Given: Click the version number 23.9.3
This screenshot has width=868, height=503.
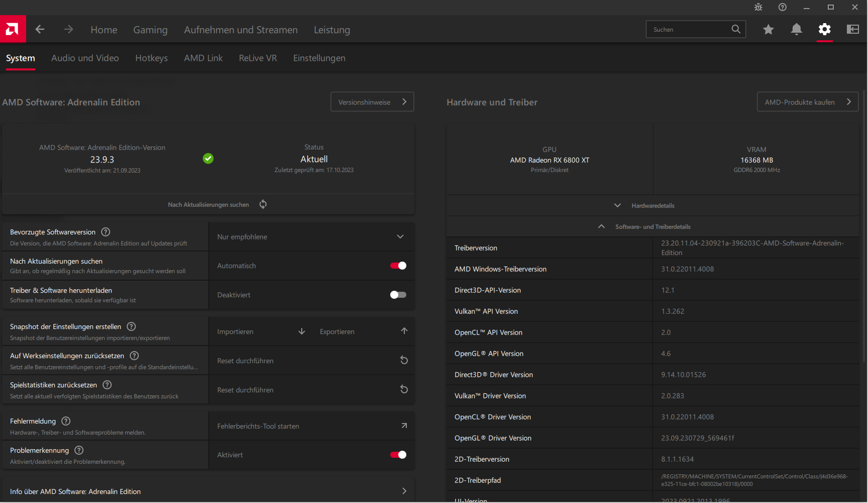Looking at the screenshot, I should pos(102,159).
